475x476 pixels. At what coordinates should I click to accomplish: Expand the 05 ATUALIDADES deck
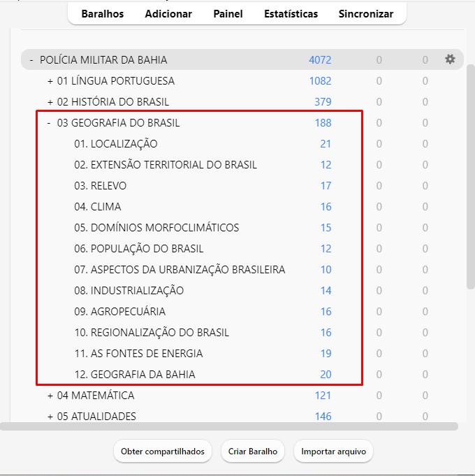pyautogui.click(x=50, y=417)
